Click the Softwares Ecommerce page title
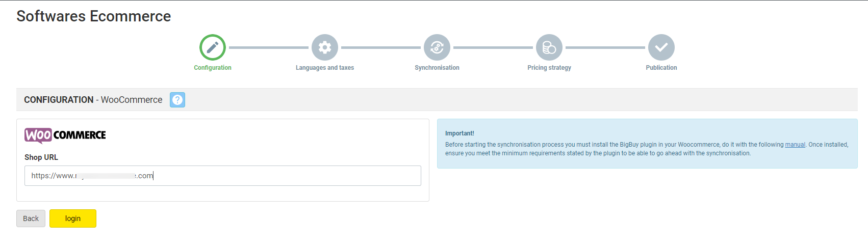 94,16
